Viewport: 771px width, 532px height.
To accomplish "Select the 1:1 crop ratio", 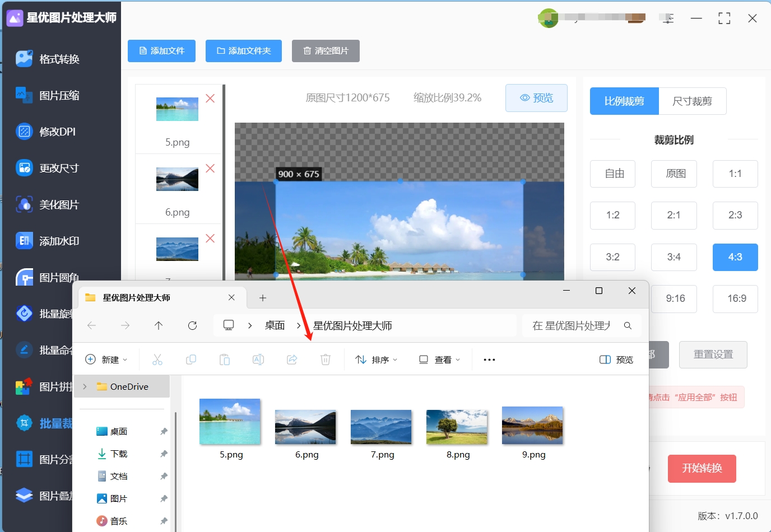I will pyautogui.click(x=735, y=174).
